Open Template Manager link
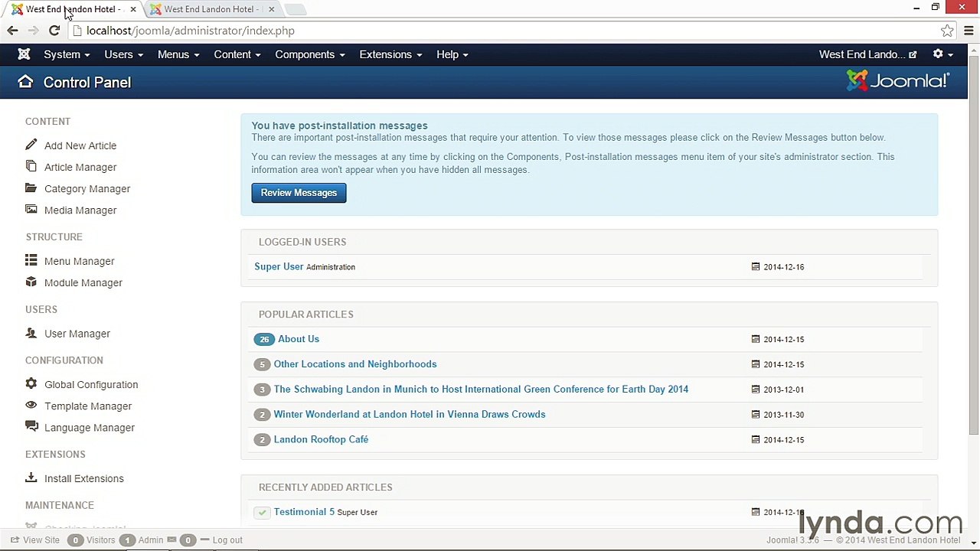 [x=88, y=406]
